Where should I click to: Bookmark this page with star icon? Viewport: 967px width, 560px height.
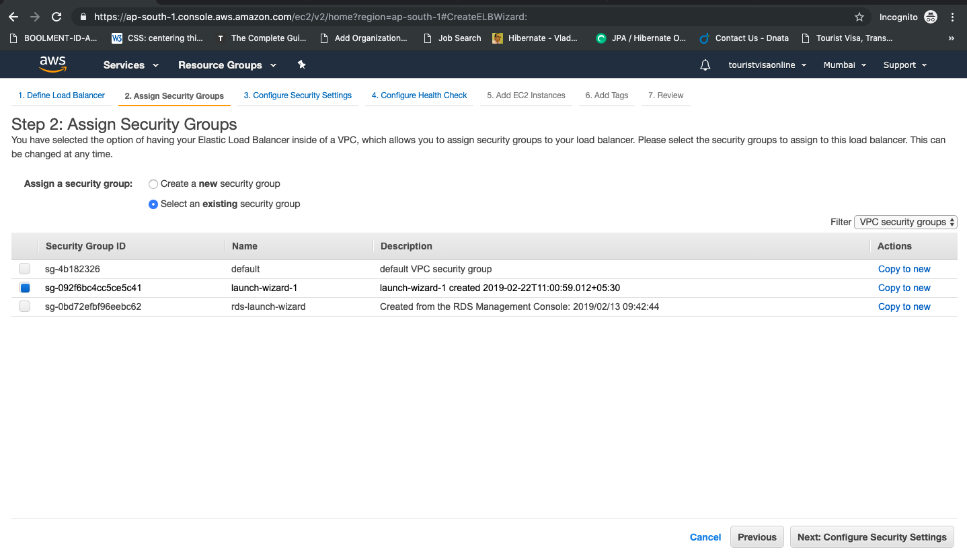[x=859, y=17]
